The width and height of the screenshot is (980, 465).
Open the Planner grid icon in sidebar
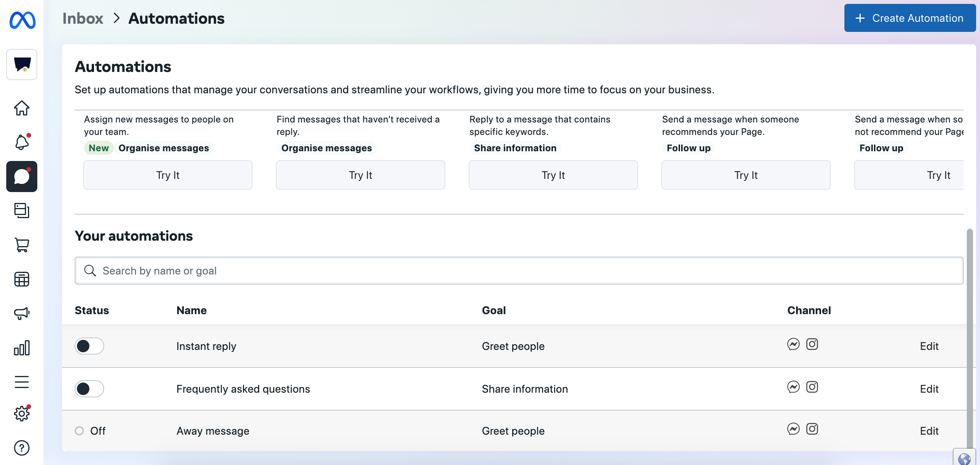click(x=22, y=279)
